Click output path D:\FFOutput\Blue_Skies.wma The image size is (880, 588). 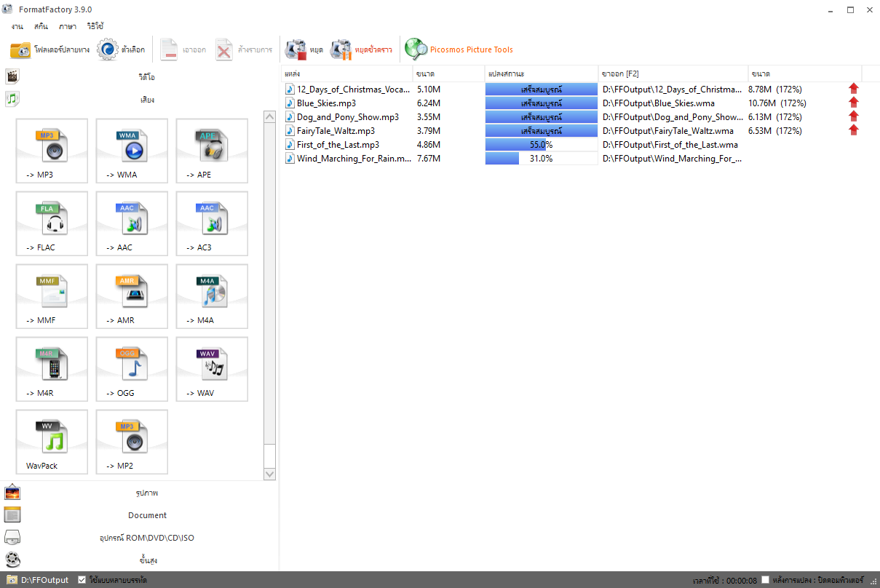(x=659, y=103)
